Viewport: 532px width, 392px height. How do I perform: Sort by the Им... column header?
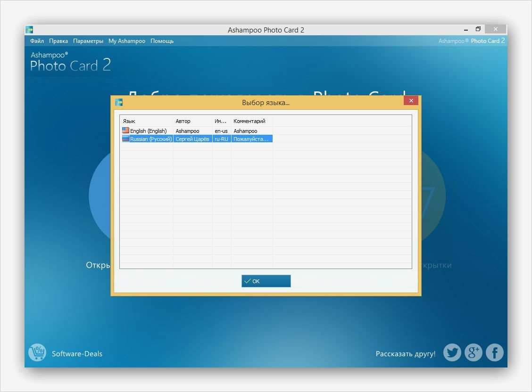click(x=222, y=121)
